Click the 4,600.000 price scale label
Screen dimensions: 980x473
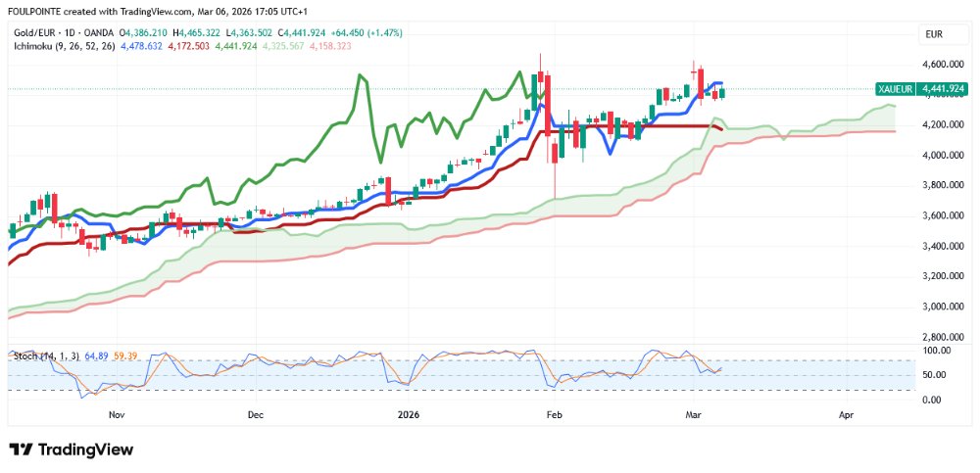pos(945,65)
